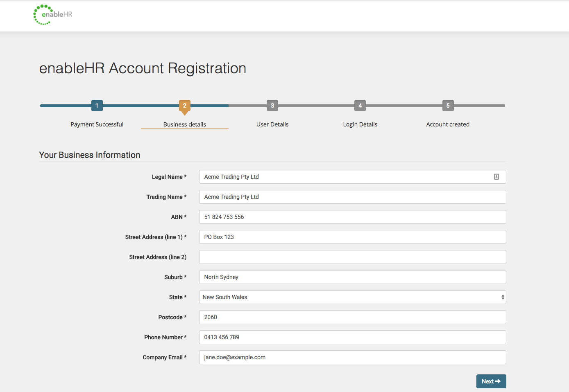
Task: Click the contact icon inside the Legal Name field
Action: coord(496,176)
